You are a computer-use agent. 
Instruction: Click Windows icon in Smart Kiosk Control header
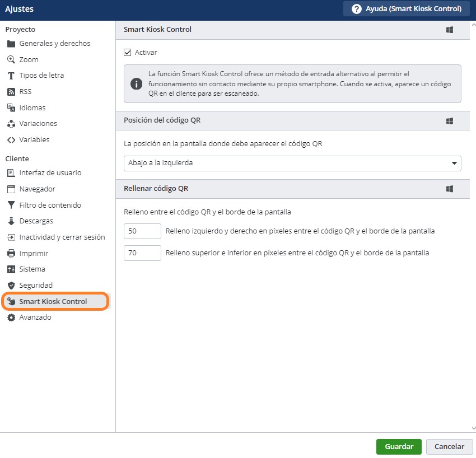(449, 30)
